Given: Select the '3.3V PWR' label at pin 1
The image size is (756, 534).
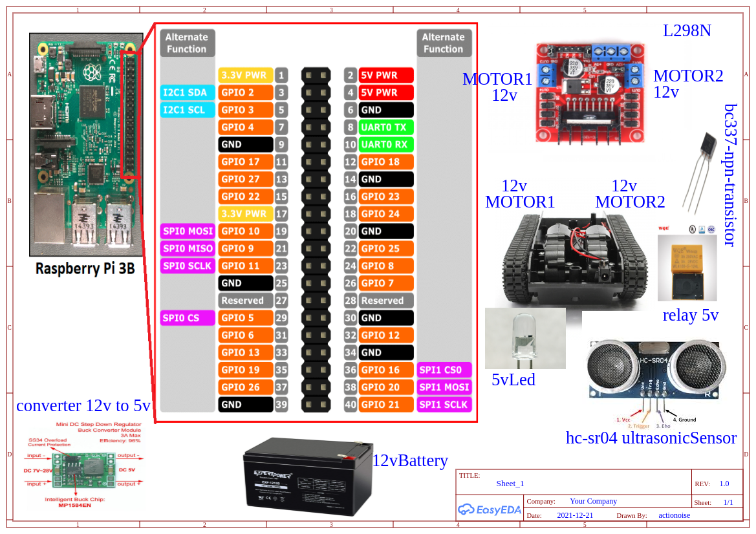Looking at the screenshot, I should click(245, 75).
